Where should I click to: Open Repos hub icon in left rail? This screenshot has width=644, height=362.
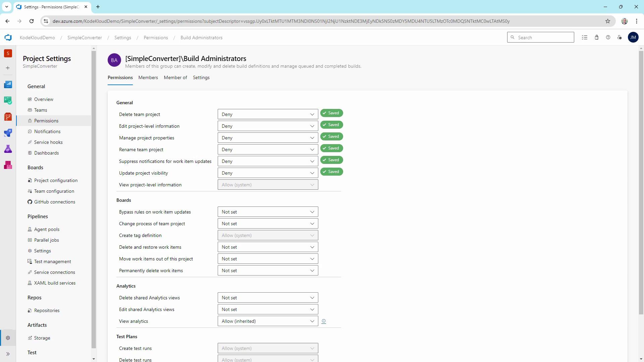click(8, 117)
